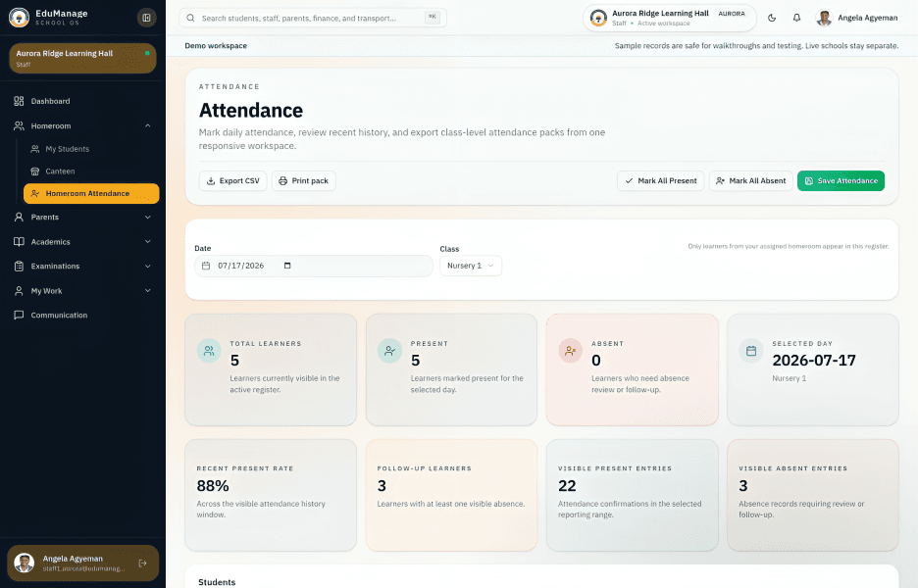This screenshot has height=588, width=918.
Task: Open the Class dropdown showing Nursery 1
Action: coord(471,266)
